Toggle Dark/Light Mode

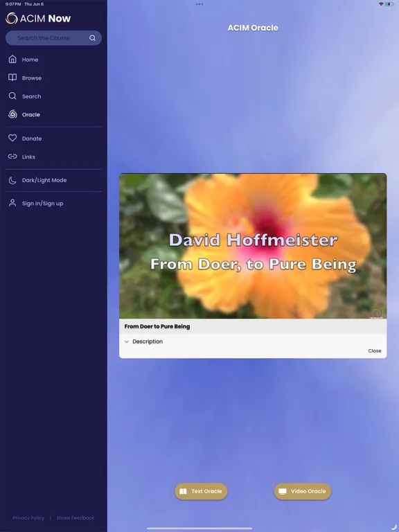pos(53,180)
